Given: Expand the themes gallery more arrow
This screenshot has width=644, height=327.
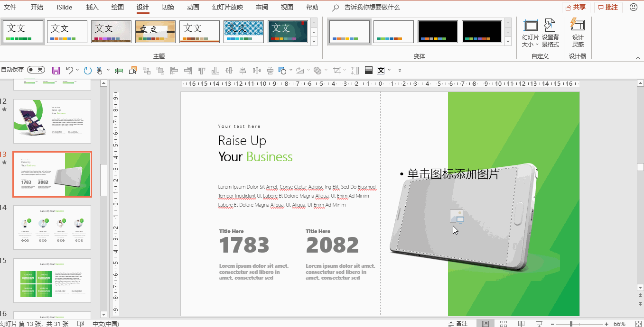Looking at the screenshot, I should (x=314, y=42).
